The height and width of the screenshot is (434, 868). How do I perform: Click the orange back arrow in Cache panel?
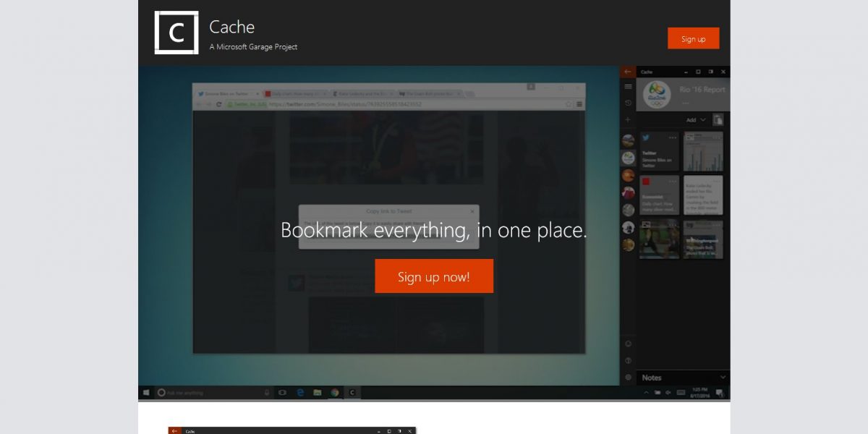(628, 72)
